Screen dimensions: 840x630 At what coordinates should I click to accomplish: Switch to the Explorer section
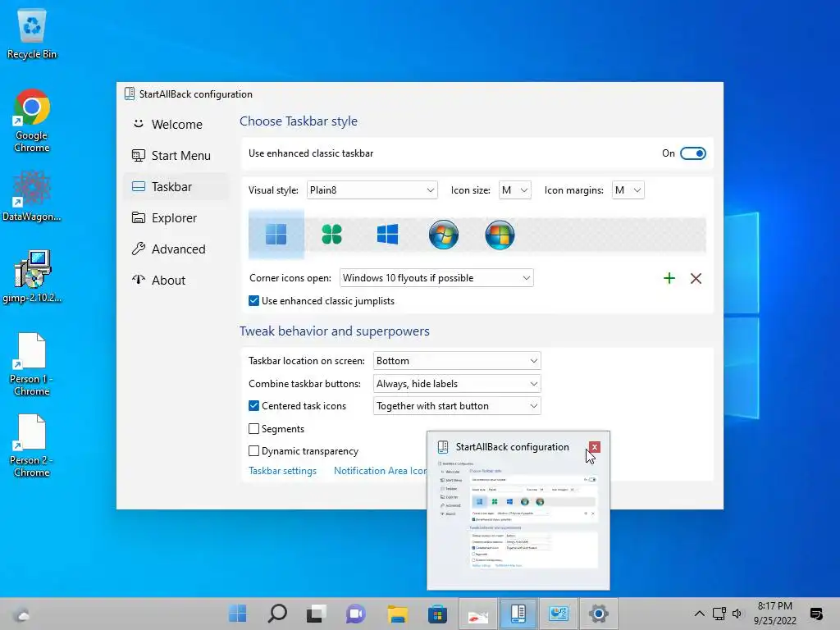click(x=176, y=218)
